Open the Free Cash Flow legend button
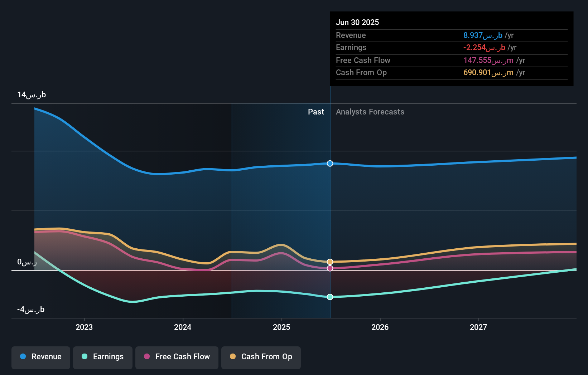Viewport: 588px width, 375px height. pyautogui.click(x=177, y=357)
